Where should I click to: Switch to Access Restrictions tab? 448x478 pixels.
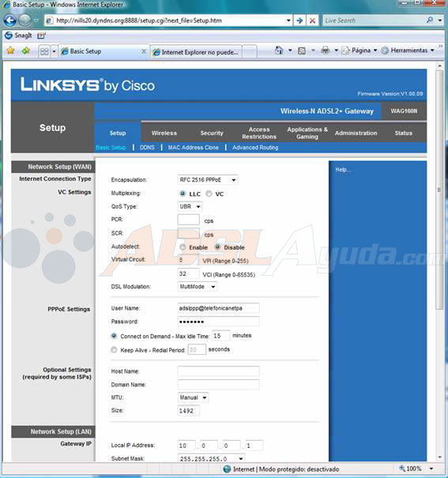pyautogui.click(x=259, y=133)
